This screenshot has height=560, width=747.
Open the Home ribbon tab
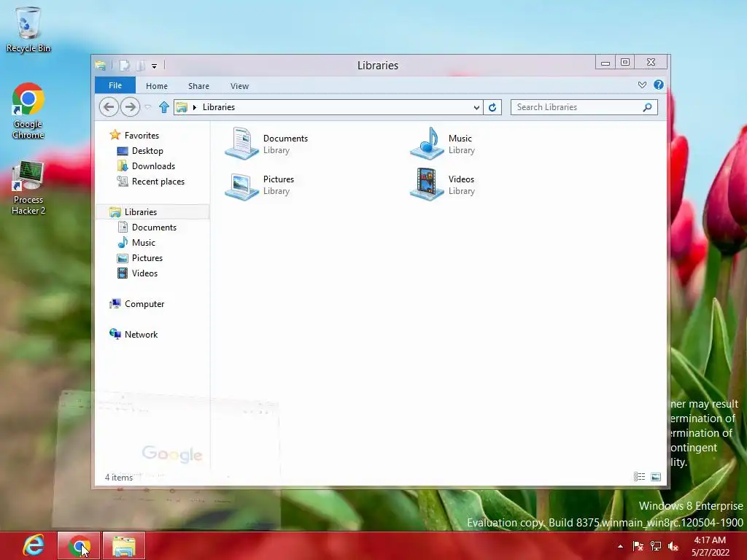[157, 86]
